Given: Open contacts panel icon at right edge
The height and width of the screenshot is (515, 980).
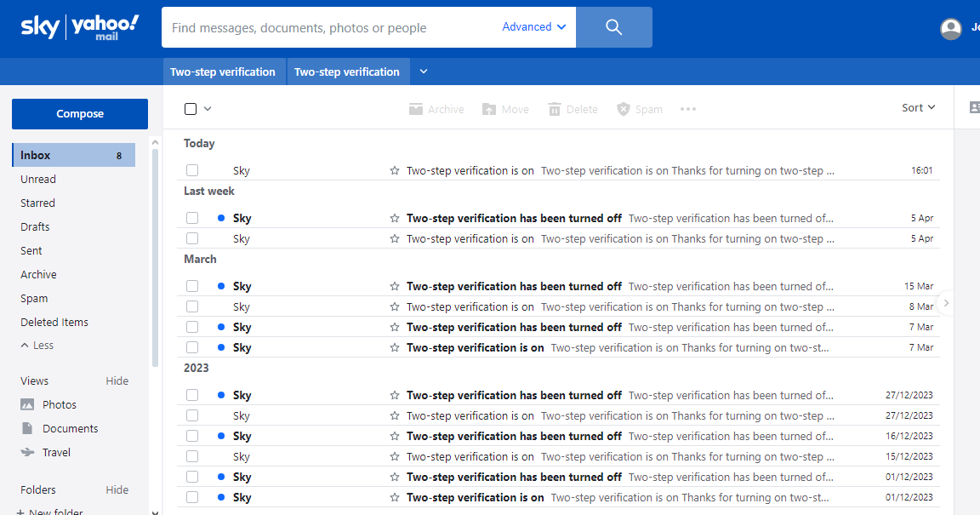Looking at the screenshot, I should tap(974, 107).
